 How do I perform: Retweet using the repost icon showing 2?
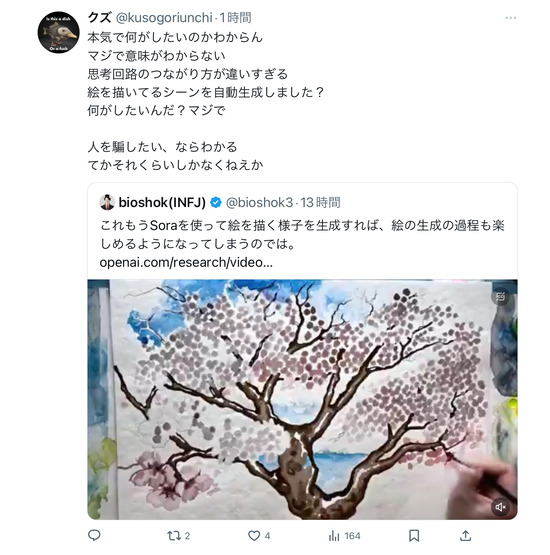(179, 536)
